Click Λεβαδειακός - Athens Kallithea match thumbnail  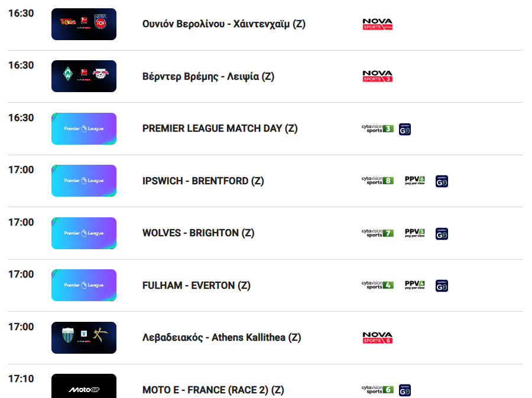[x=84, y=338]
